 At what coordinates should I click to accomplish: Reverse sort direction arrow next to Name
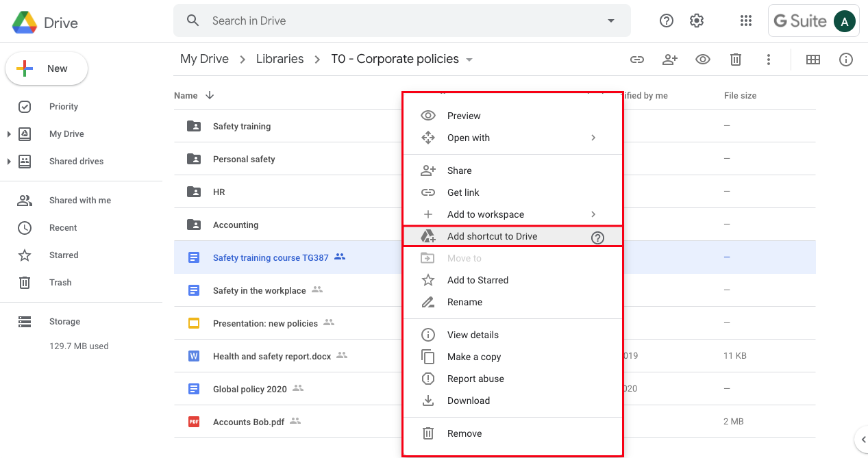[x=210, y=95]
